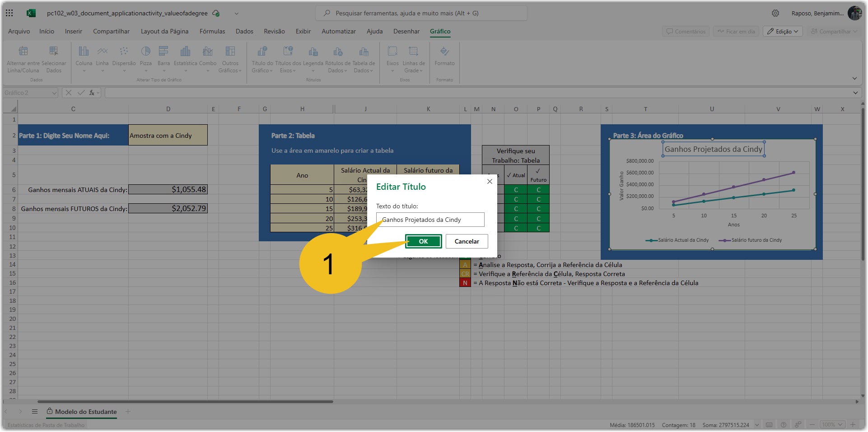Click the user profile picture

[x=854, y=13]
